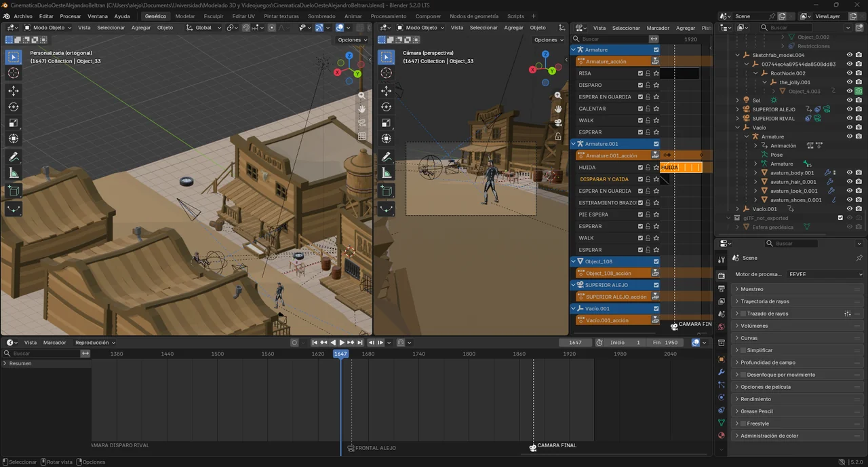This screenshot has height=467, width=868.
Task: Select the Scale tool in left viewport
Action: click(14, 123)
